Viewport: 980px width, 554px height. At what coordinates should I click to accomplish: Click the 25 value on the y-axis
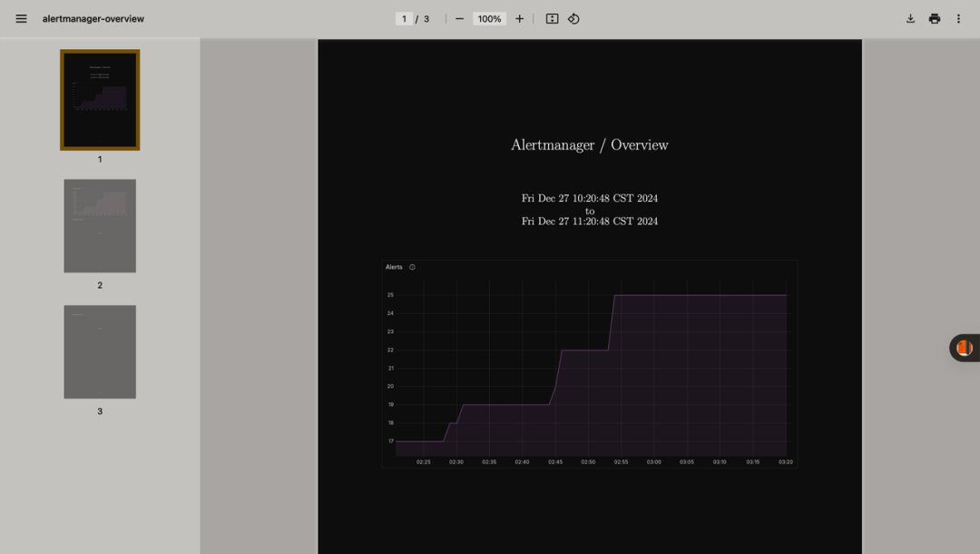(390, 295)
